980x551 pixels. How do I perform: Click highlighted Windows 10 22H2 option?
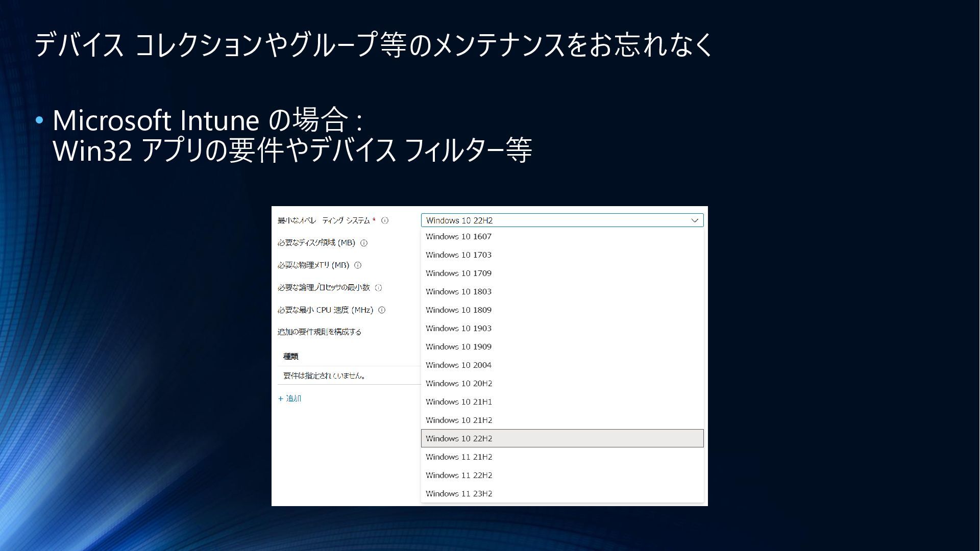562,438
